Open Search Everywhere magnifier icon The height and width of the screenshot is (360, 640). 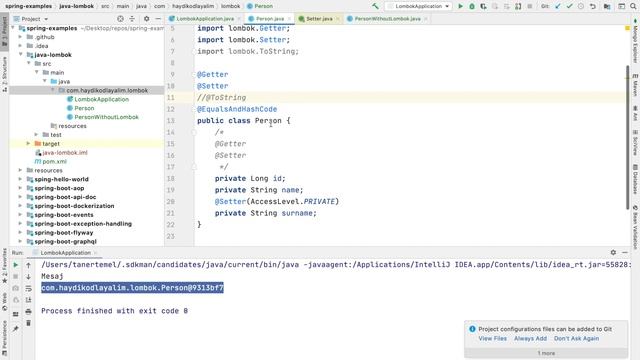tap(633, 6)
